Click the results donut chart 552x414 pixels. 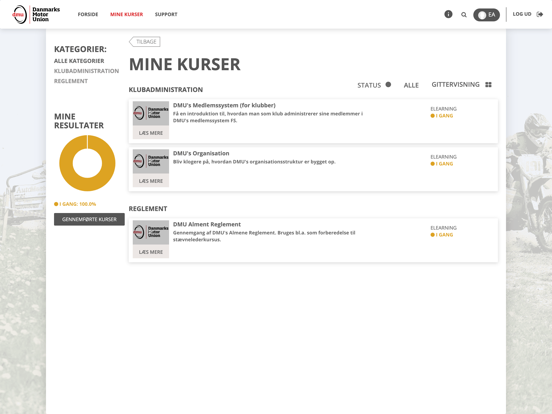pyautogui.click(x=87, y=163)
